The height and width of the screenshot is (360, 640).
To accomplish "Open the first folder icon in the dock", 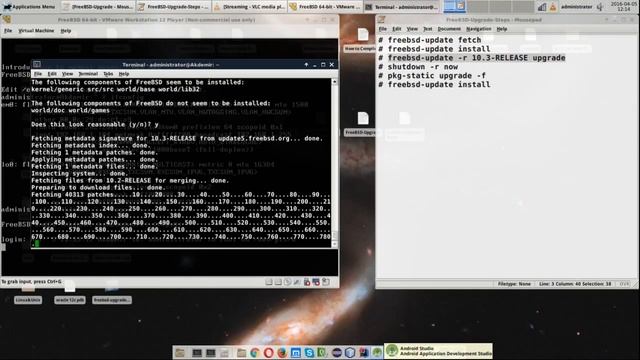I will pyautogui.click(x=180, y=352).
